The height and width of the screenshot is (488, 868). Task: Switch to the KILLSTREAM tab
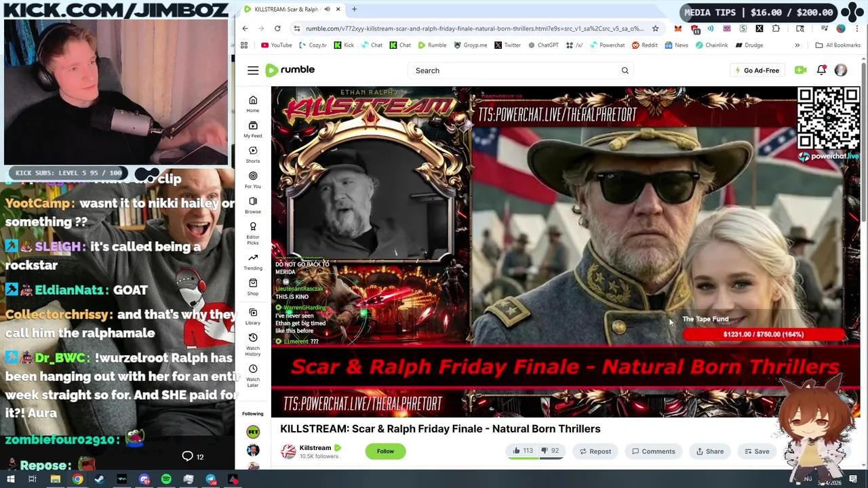coord(292,9)
